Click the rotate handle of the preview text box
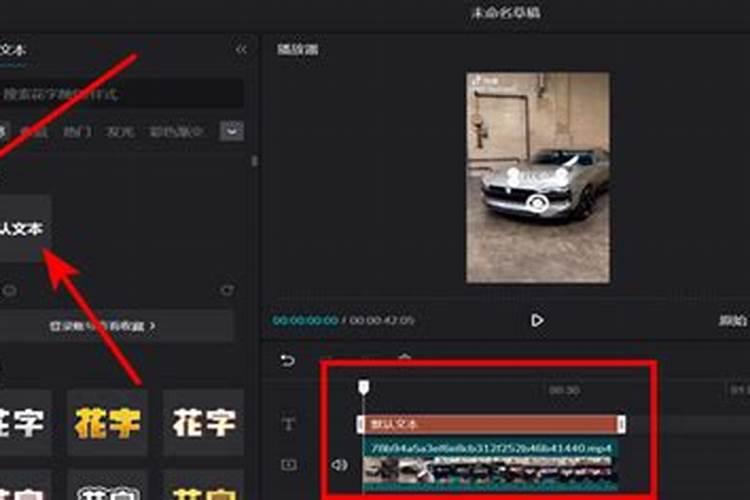 tap(537, 203)
